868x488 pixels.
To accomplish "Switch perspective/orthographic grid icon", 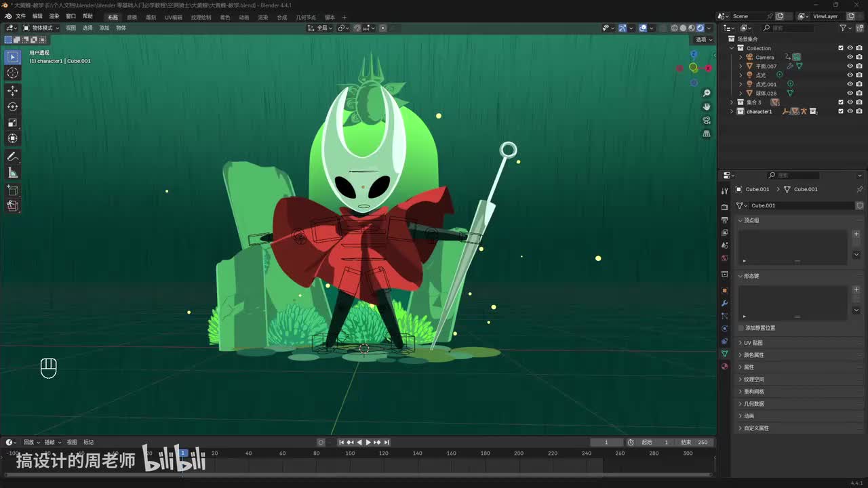I will (707, 134).
